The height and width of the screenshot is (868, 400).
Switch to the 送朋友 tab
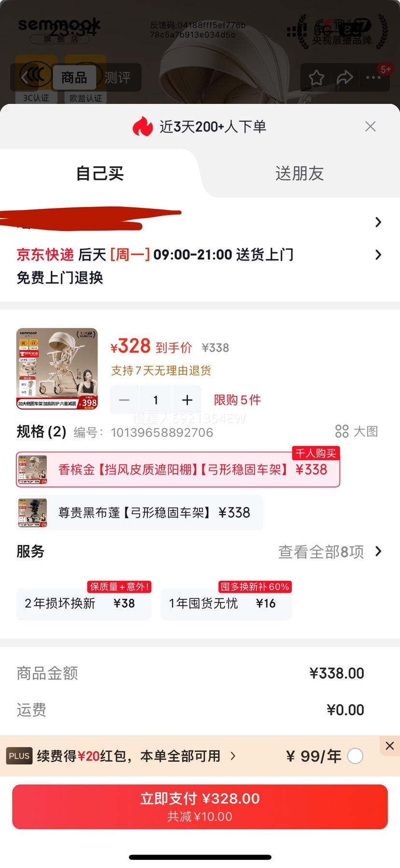click(x=300, y=173)
